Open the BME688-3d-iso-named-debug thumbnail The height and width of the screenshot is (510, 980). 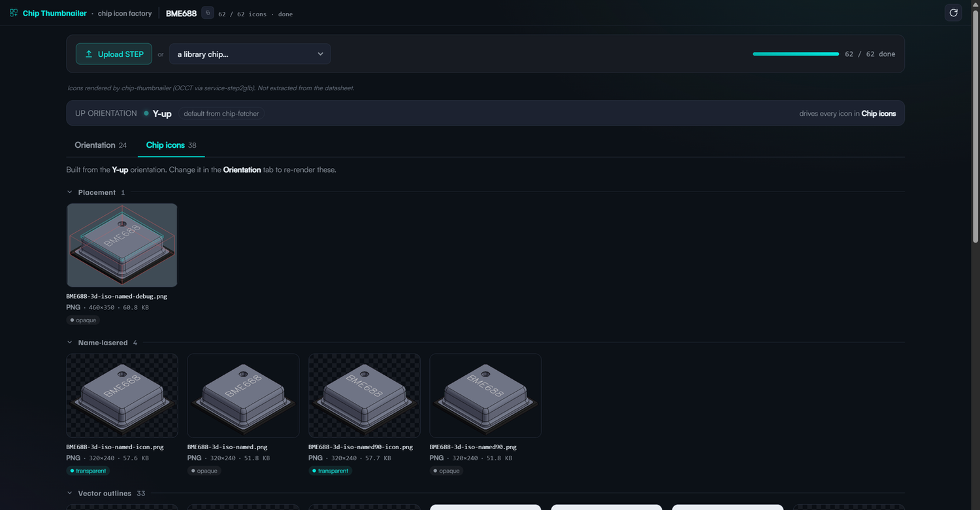pyautogui.click(x=122, y=245)
